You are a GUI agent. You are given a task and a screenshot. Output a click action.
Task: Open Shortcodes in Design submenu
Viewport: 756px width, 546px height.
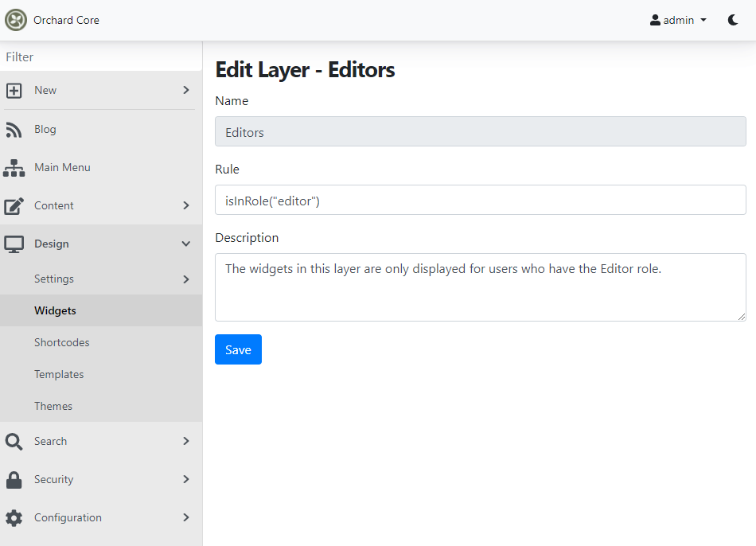point(101,342)
